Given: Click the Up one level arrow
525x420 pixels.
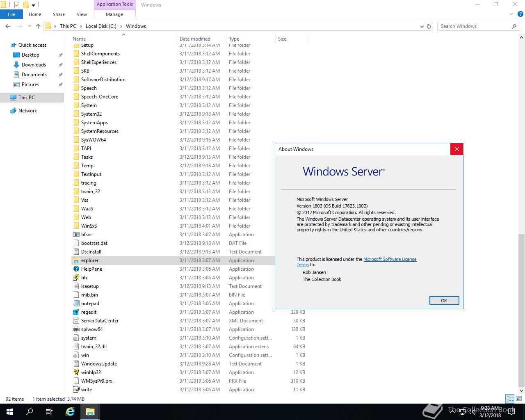Looking at the screenshot, I should pos(38,26).
